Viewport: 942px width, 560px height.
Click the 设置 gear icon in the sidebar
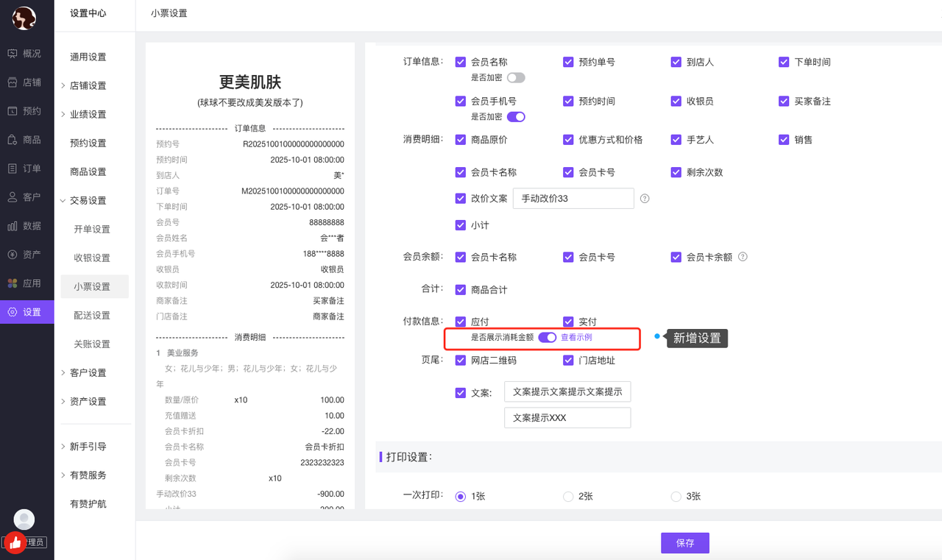[x=13, y=312]
